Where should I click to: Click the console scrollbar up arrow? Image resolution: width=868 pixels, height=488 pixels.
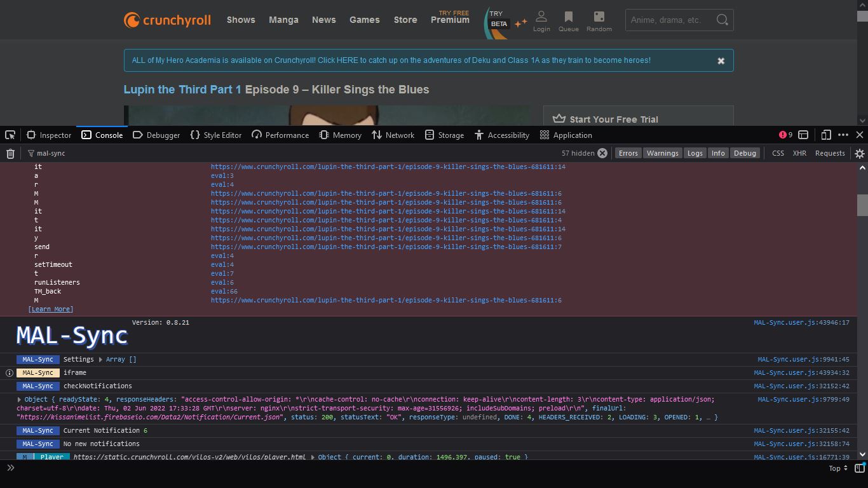[862, 168]
